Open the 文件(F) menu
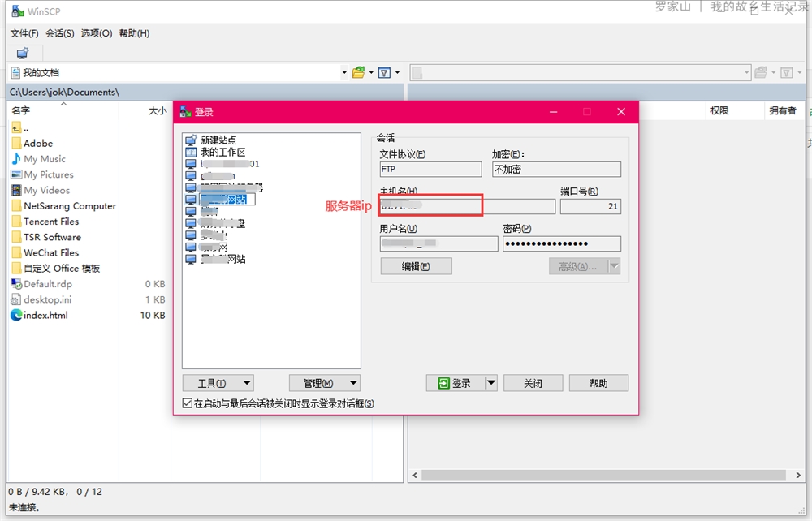 click(24, 33)
